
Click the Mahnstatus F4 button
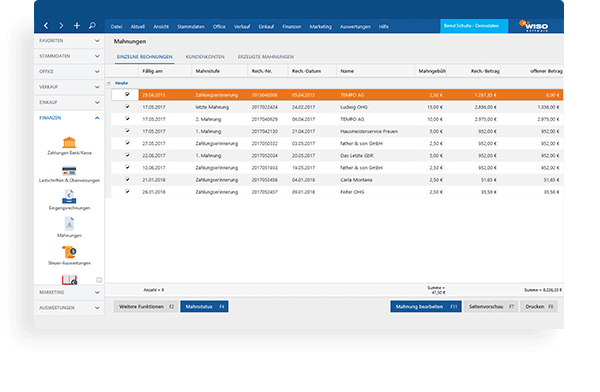[204, 307]
